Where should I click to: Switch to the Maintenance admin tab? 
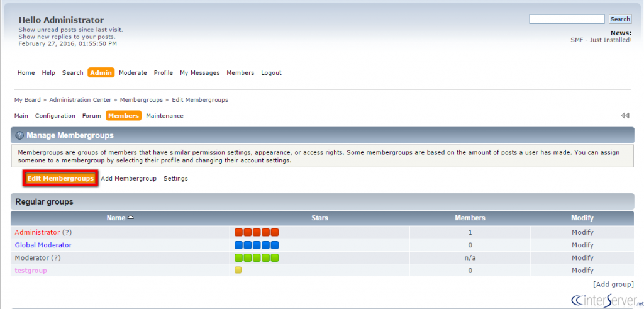[x=165, y=116]
